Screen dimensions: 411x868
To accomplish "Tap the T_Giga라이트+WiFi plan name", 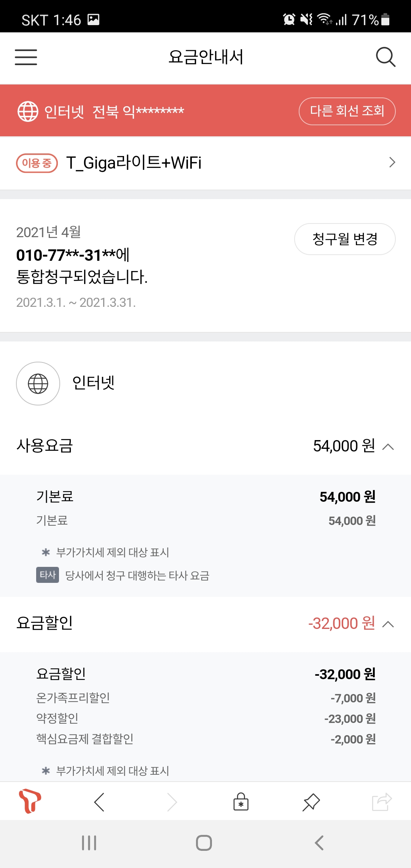I will point(134,163).
